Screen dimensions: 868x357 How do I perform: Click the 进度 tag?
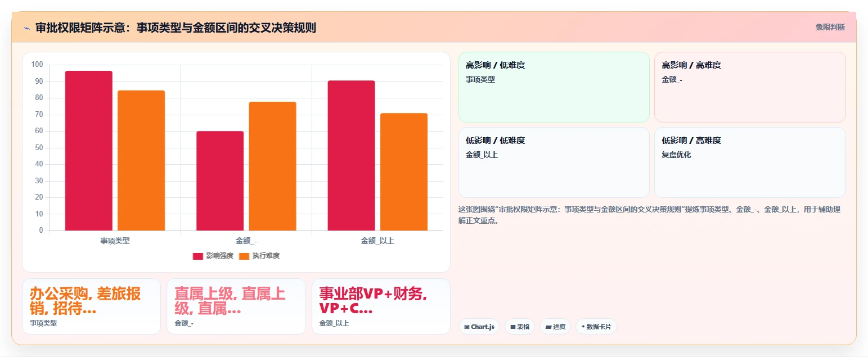point(555,327)
